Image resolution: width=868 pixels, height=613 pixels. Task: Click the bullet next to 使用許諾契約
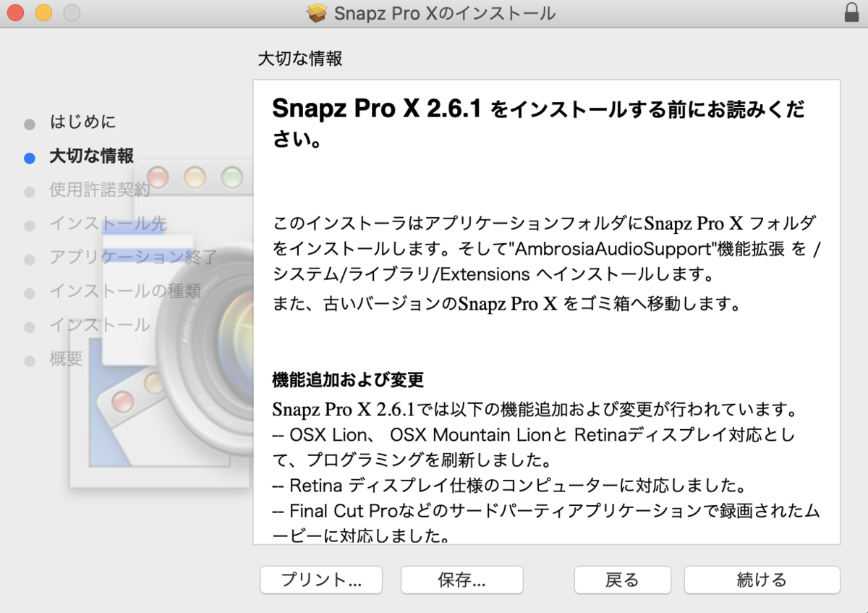(30, 190)
